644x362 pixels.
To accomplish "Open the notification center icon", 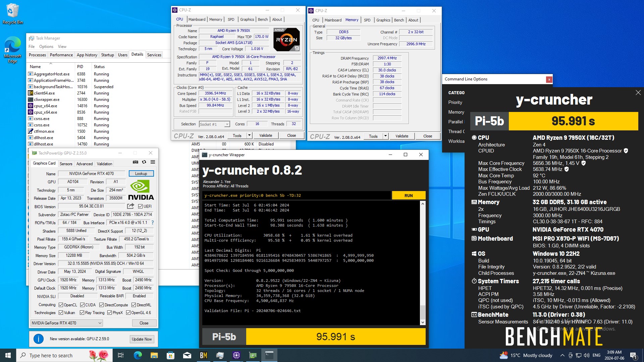I will tap(634, 355).
